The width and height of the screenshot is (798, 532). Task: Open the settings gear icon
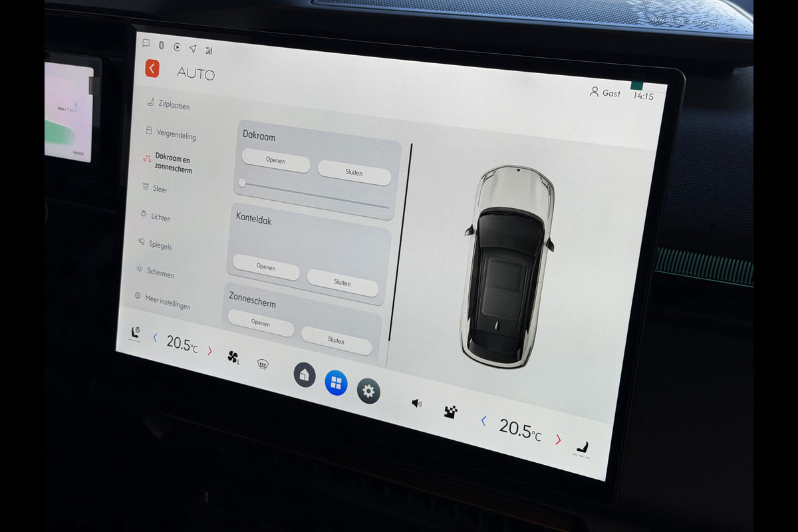[368, 391]
